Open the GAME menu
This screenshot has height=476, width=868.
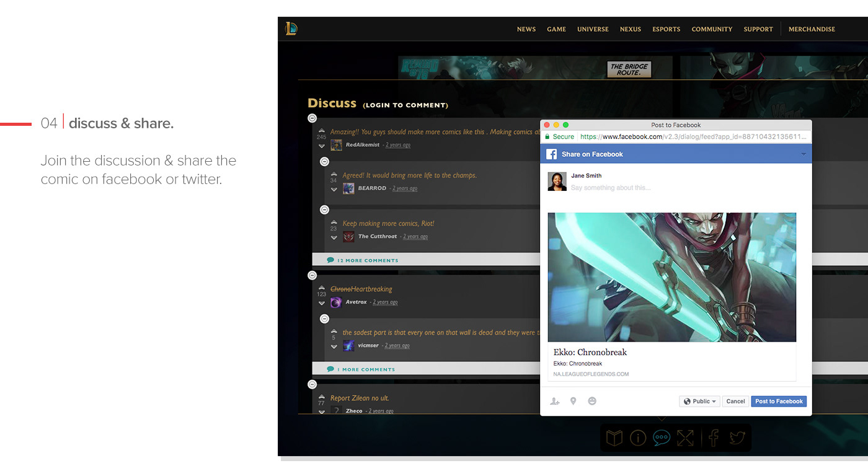[x=556, y=29]
